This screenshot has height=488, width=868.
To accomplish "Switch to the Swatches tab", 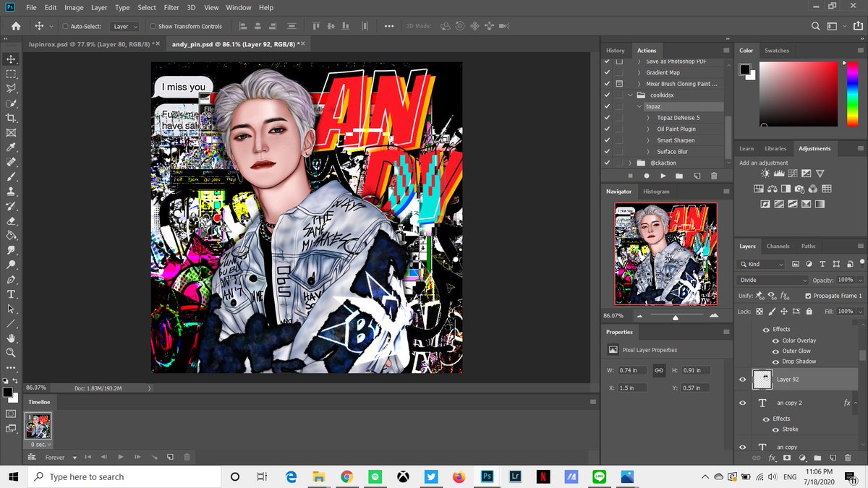I will point(777,51).
